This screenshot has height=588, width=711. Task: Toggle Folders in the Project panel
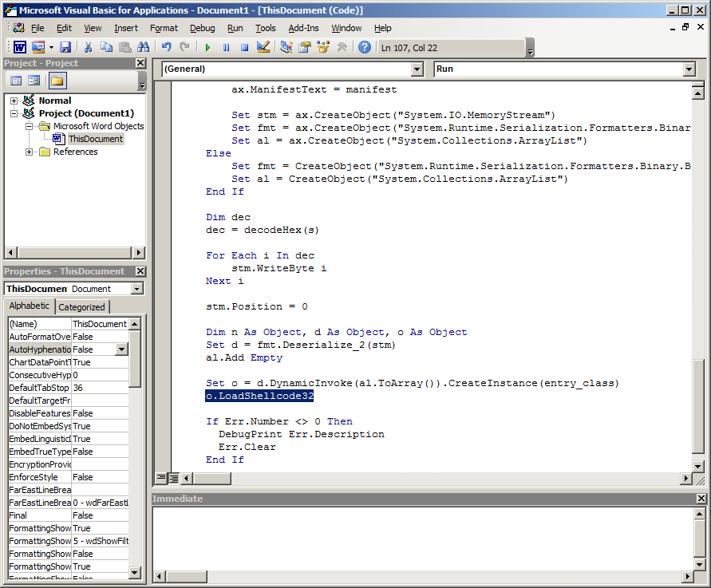(57, 81)
